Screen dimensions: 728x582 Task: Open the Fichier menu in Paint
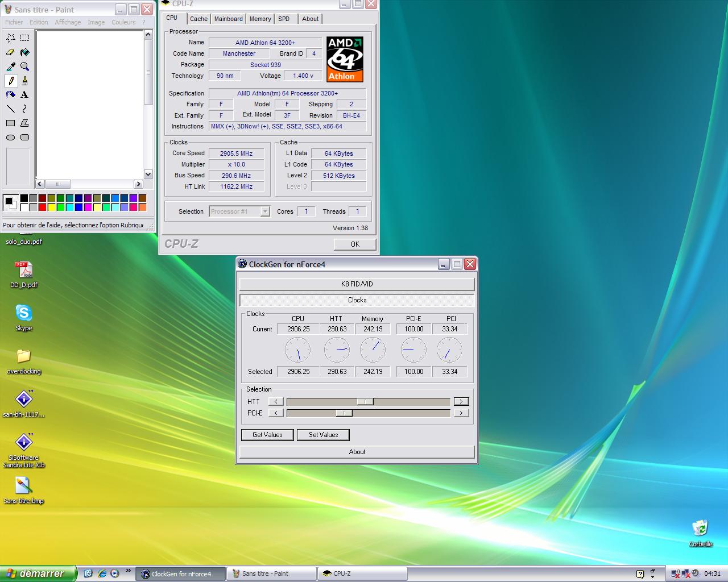coord(14,22)
